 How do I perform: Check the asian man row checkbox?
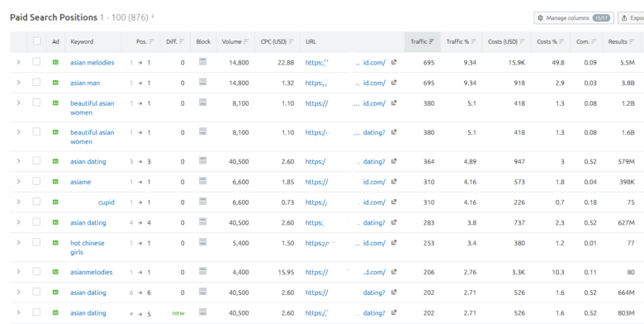[36, 82]
